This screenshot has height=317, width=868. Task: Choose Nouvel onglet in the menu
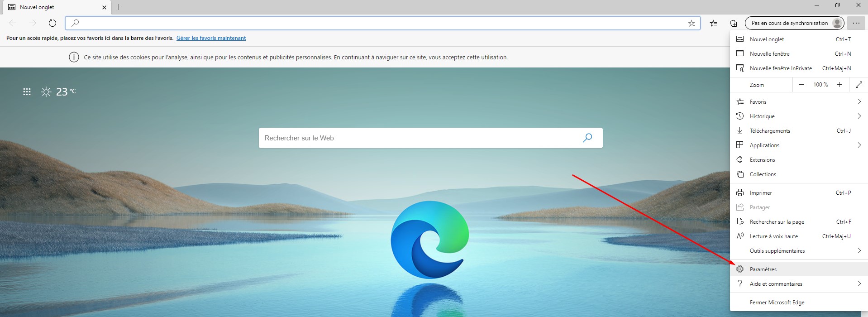click(799, 39)
